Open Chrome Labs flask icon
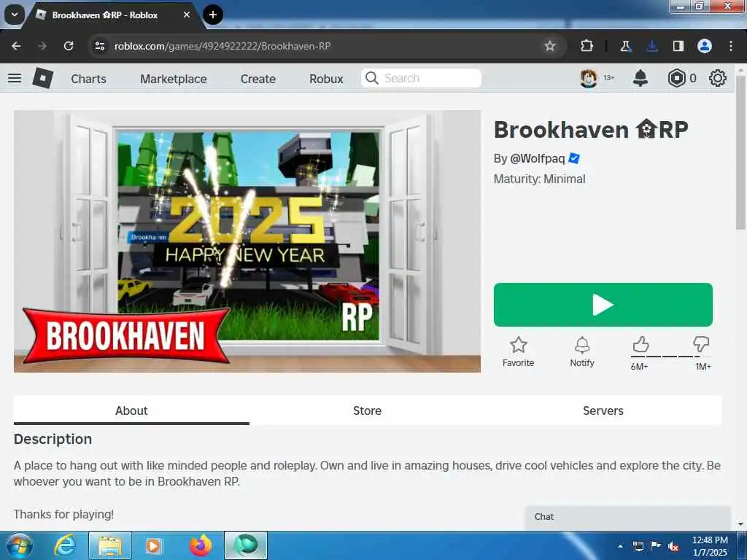The height and width of the screenshot is (560, 747). (x=625, y=46)
